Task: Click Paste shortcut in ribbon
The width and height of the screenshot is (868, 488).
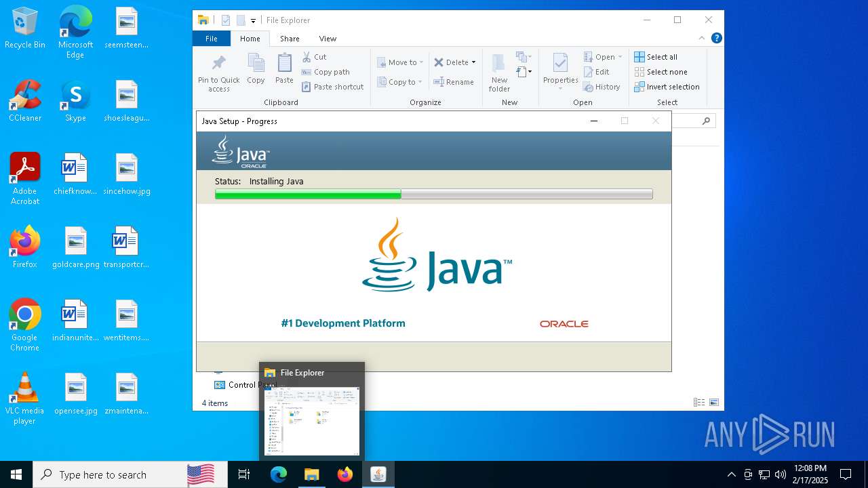Action: (332, 87)
